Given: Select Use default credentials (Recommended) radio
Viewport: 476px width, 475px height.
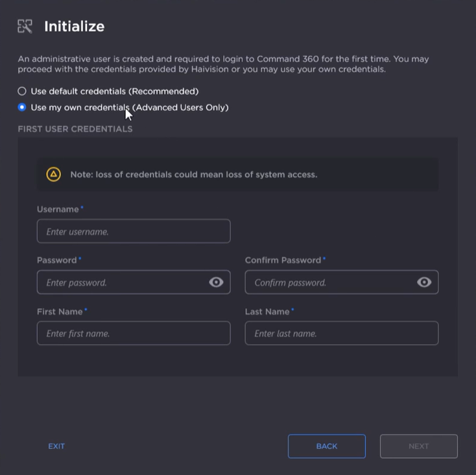Looking at the screenshot, I should click(x=22, y=91).
